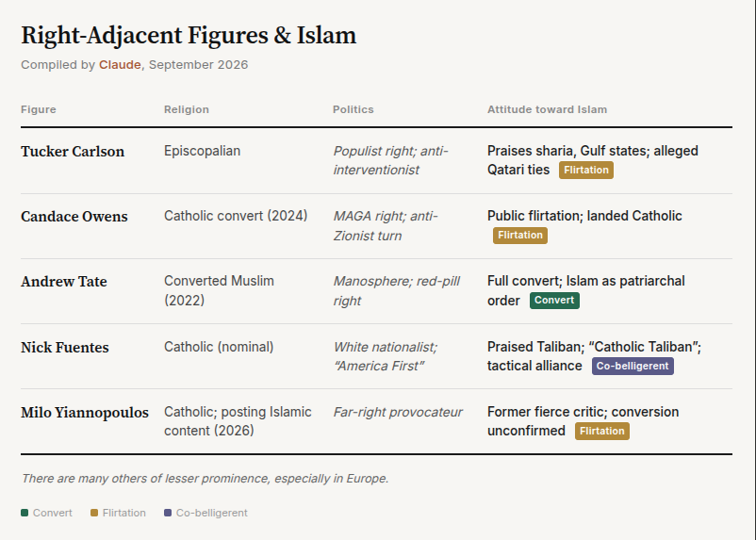This screenshot has height=540, width=756.
Task: Click the green Convert legend swatch
Action: coord(25,513)
